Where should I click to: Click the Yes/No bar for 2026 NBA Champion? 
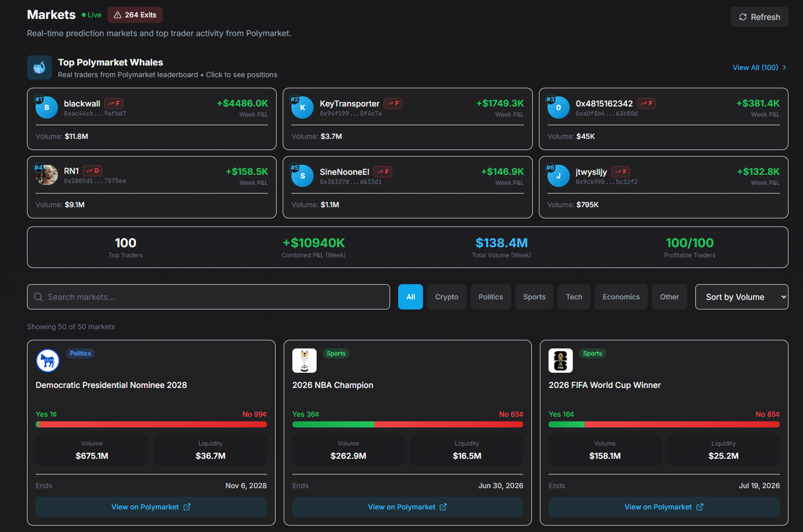click(x=408, y=424)
